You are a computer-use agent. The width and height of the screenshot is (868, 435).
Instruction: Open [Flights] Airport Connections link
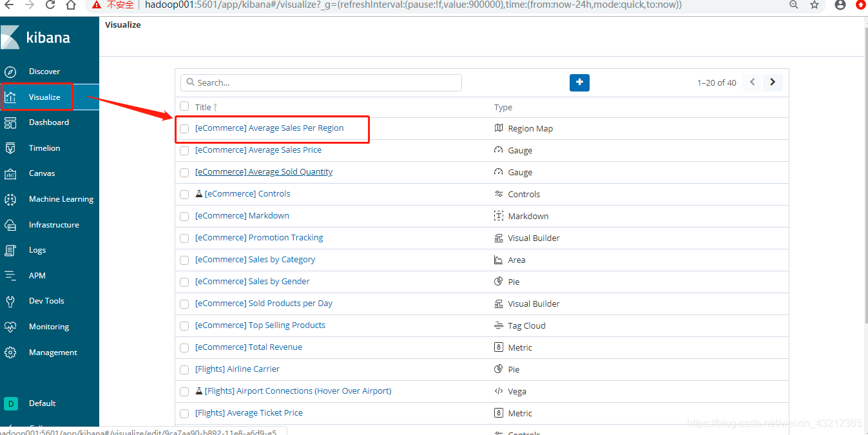[298, 391]
